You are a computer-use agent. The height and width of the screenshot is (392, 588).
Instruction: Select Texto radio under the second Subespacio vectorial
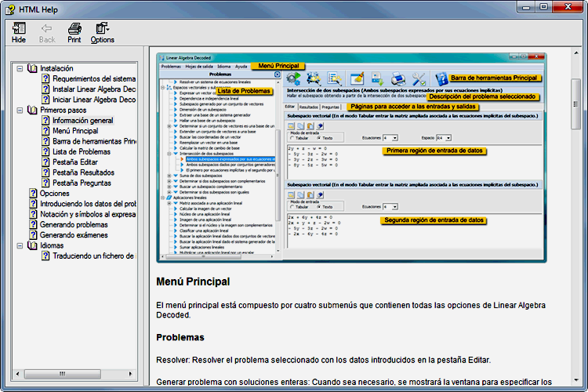point(319,207)
